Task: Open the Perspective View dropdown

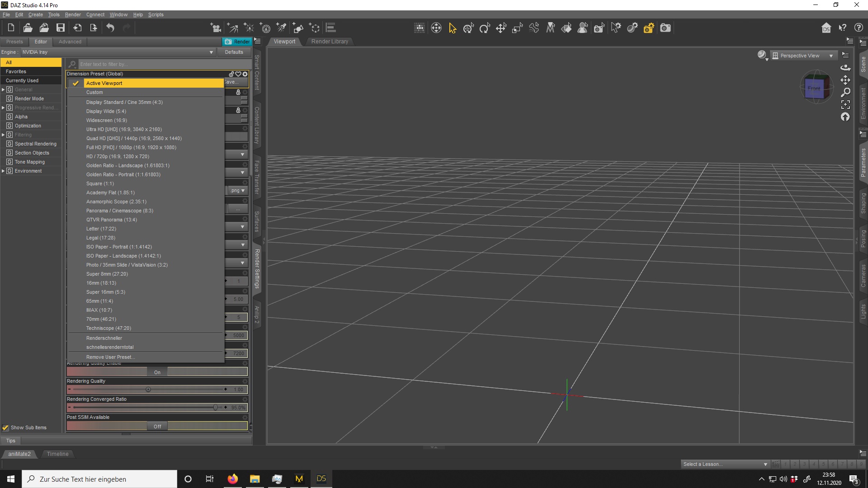Action: [803, 56]
